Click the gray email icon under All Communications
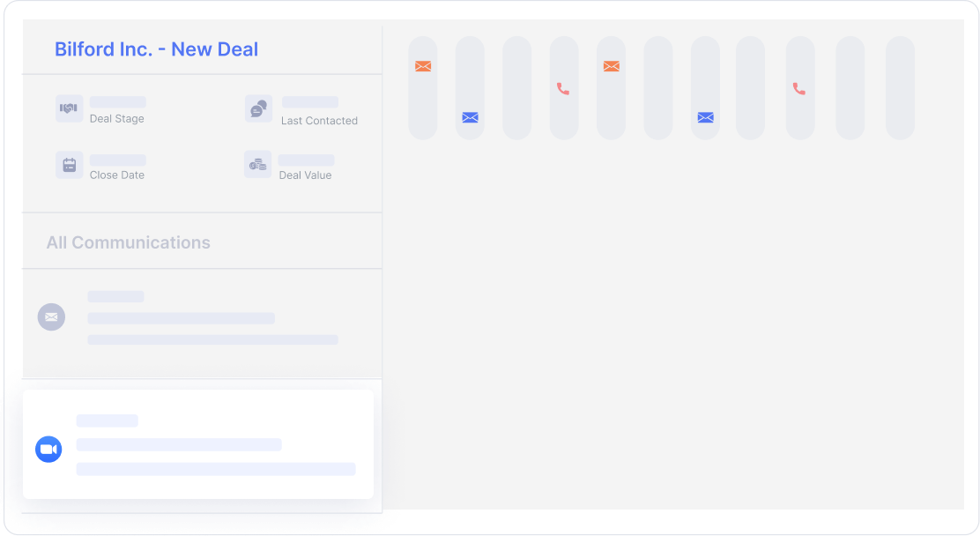980x536 pixels. (x=51, y=316)
